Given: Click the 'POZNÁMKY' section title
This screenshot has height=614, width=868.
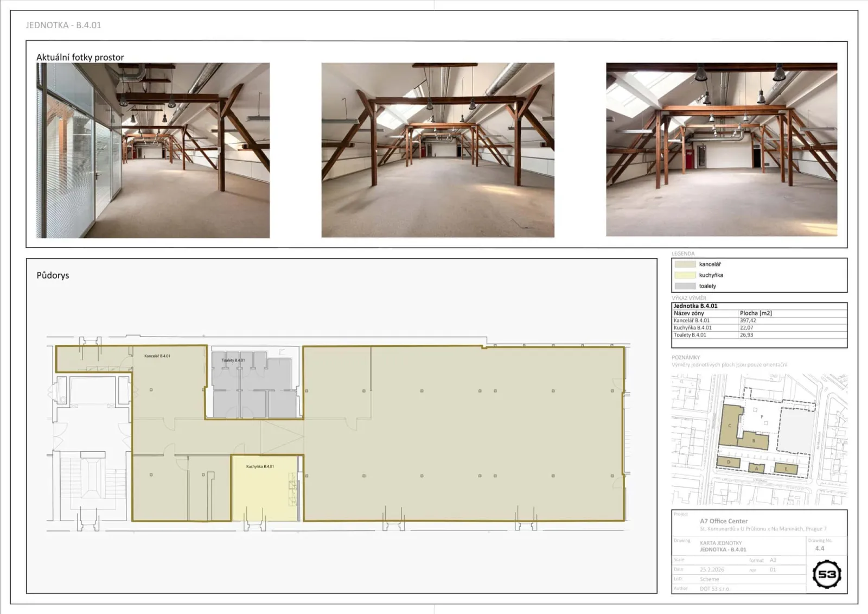Looking at the screenshot, I should pyautogui.click(x=686, y=358).
